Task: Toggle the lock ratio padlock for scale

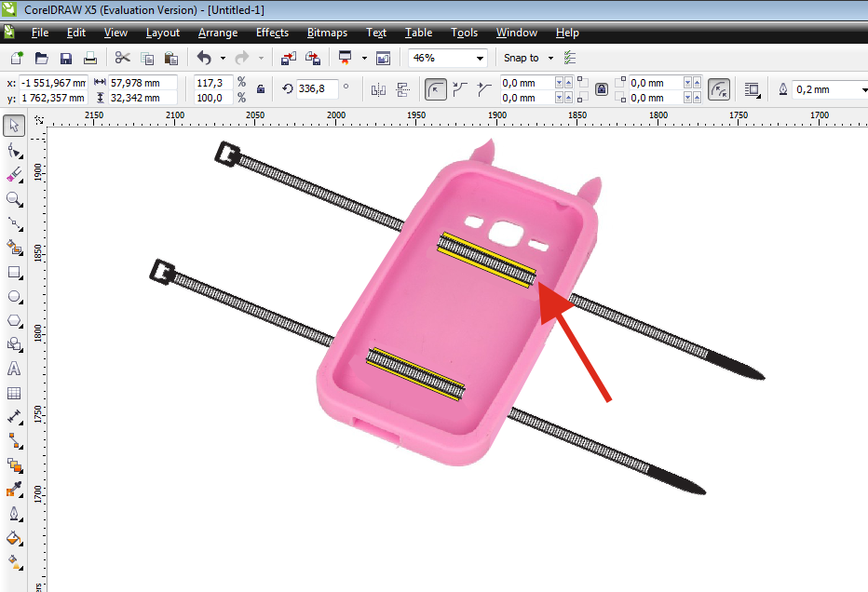Action: pyautogui.click(x=262, y=89)
